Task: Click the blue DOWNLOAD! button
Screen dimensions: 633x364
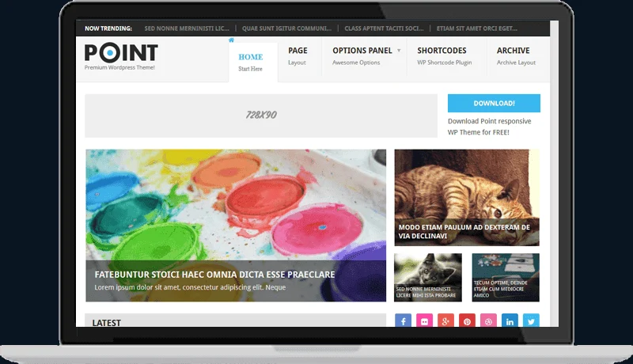Action: (494, 104)
